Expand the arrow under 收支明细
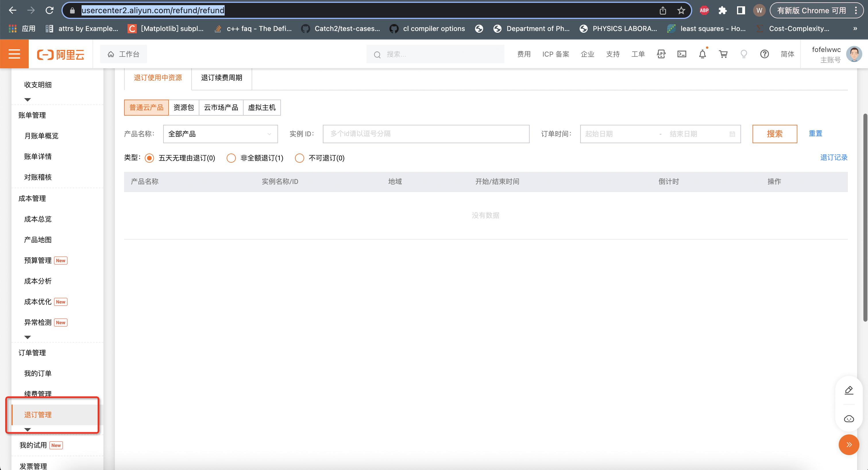868x470 pixels. pyautogui.click(x=28, y=100)
